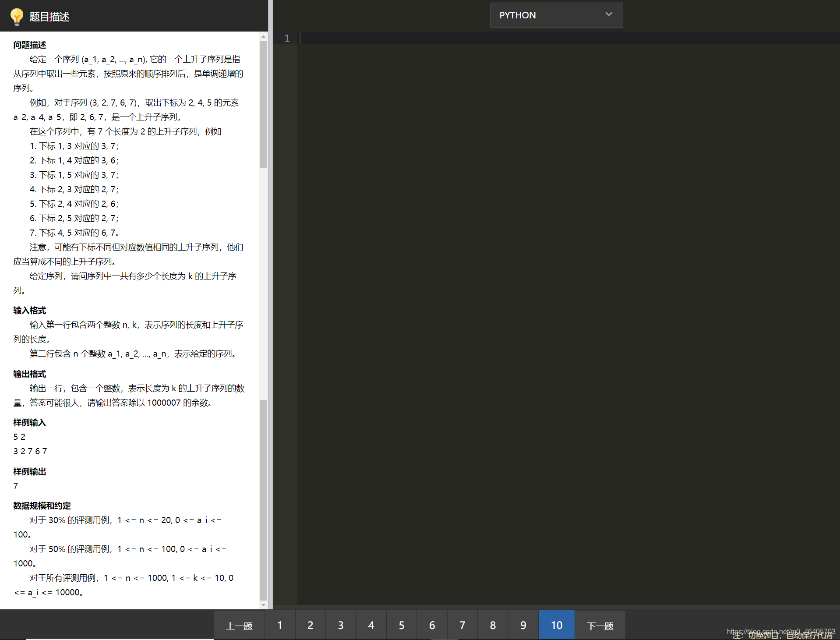
Task: Click the 问题描述 heading
Action: coord(30,45)
